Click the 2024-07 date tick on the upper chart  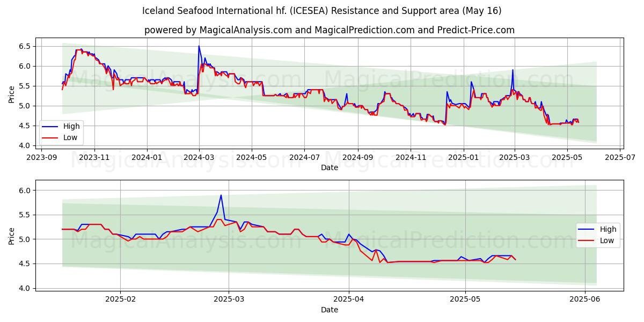point(304,157)
